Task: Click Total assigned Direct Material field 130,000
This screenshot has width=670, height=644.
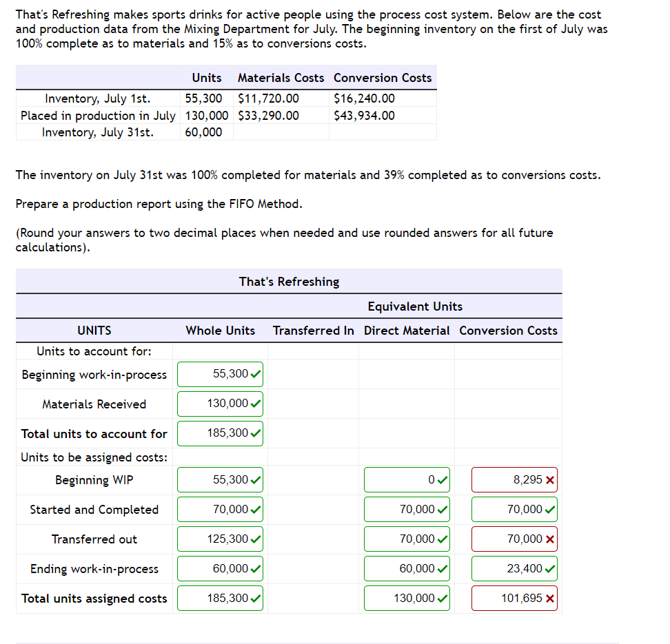Action: click(407, 599)
